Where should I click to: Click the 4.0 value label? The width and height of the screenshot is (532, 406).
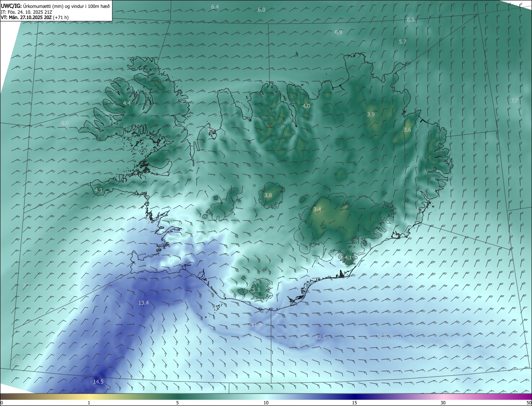pos(306,106)
